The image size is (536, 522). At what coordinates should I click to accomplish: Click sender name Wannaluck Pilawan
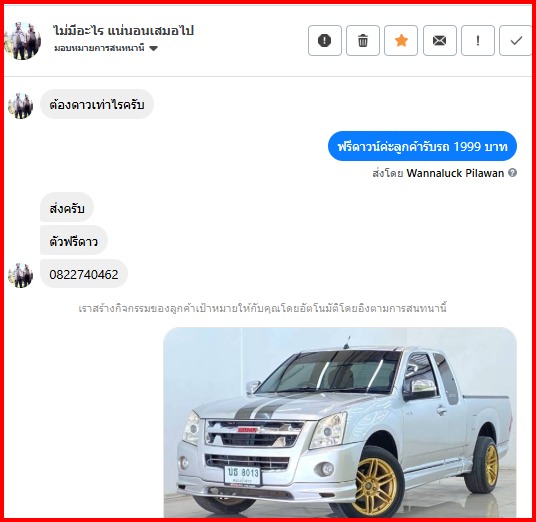[455, 173]
